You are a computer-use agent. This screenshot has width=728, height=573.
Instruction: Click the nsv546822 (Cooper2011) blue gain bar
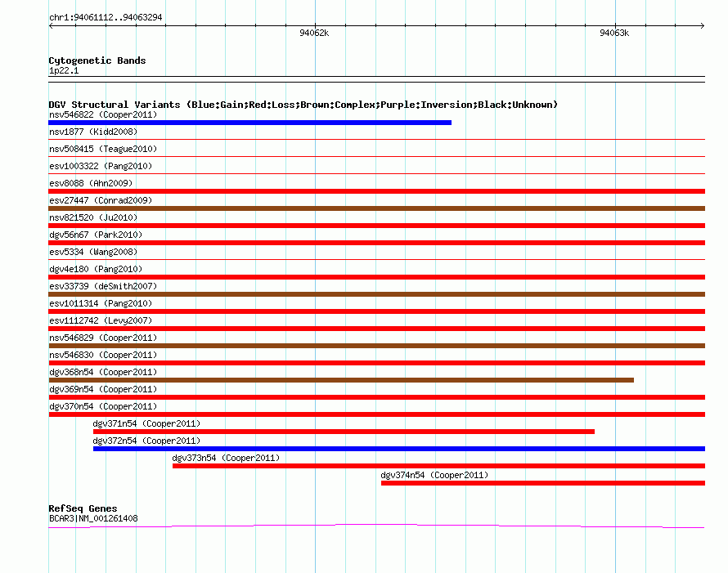[249, 123]
